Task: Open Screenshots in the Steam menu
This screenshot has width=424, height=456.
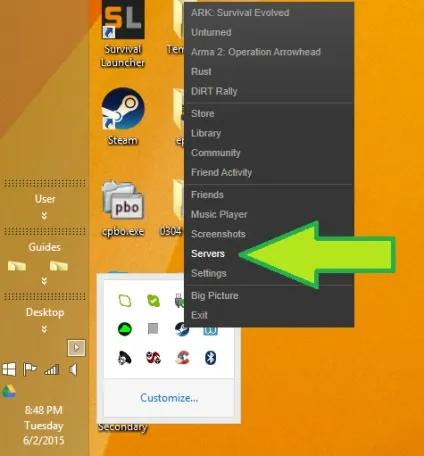Action: [269, 234]
